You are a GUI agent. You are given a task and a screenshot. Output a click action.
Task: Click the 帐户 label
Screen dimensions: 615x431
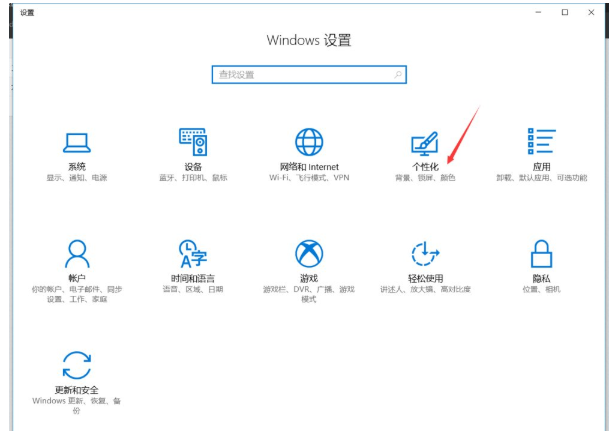coord(77,278)
